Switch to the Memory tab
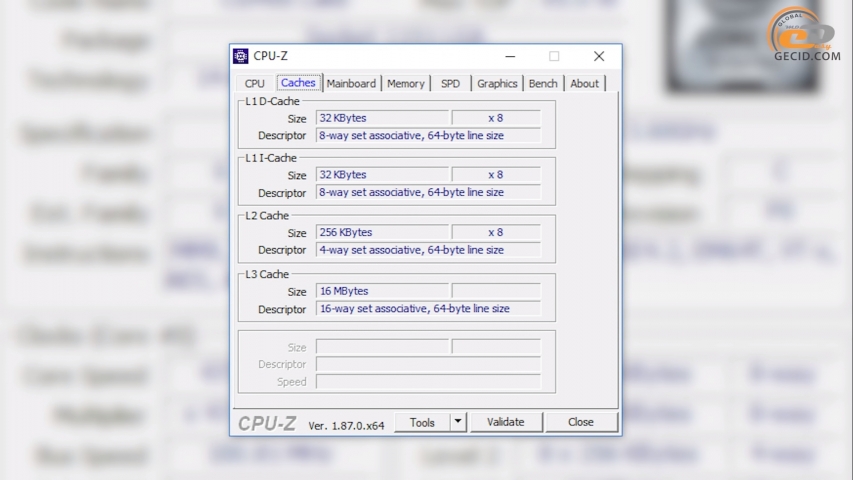This screenshot has width=853, height=480. click(x=406, y=84)
